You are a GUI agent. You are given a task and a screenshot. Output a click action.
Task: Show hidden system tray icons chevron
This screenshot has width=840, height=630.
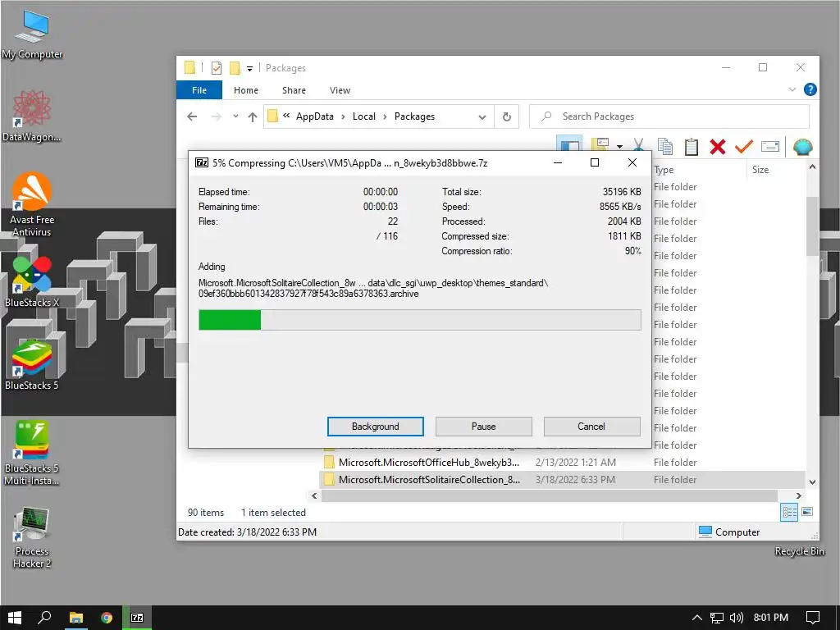[x=696, y=618]
